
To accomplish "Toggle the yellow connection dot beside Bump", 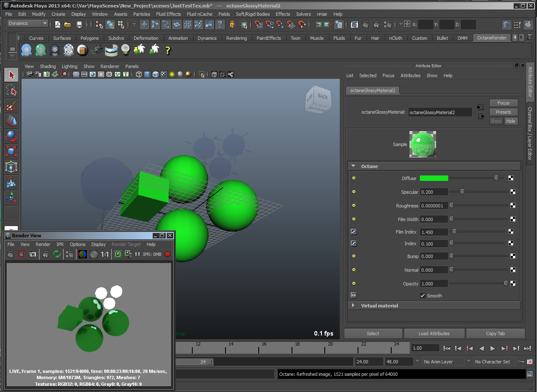I will coord(354,256).
